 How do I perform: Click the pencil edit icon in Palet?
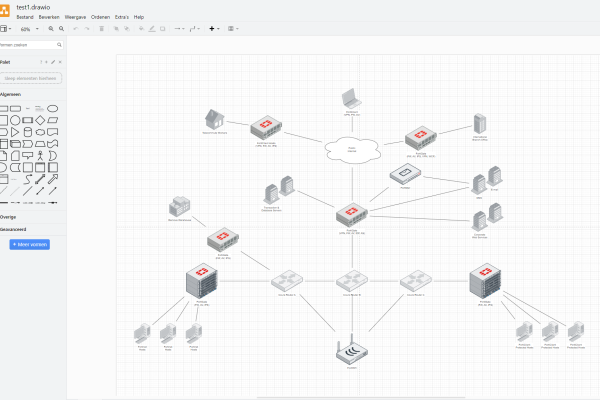tap(53, 62)
